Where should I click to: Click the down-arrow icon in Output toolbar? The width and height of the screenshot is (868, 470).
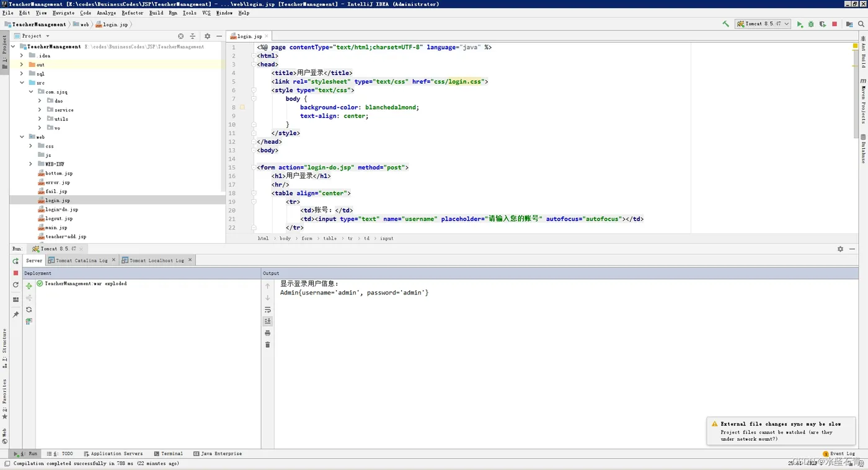point(268,298)
